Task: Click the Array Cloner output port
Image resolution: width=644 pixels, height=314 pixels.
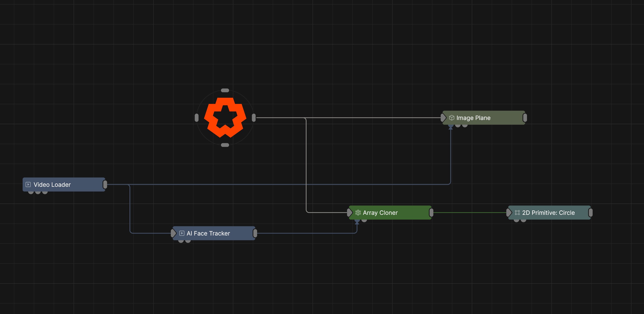Action: pos(431,213)
